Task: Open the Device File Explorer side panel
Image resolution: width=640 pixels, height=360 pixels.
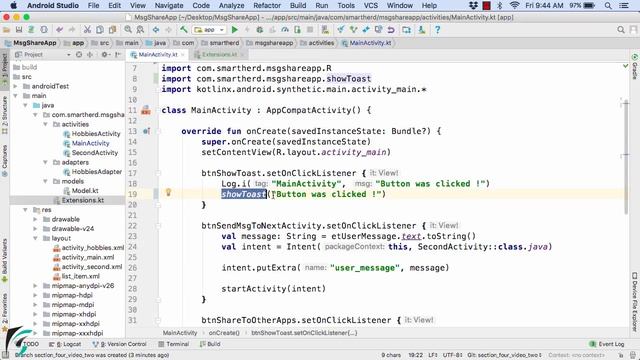Action: 635,301
